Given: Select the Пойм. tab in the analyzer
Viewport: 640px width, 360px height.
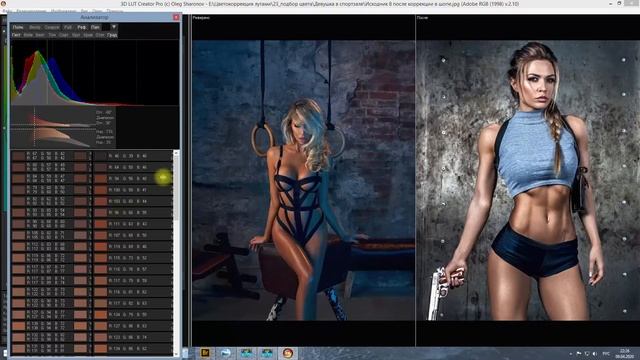Looking at the screenshot, I should [18, 27].
